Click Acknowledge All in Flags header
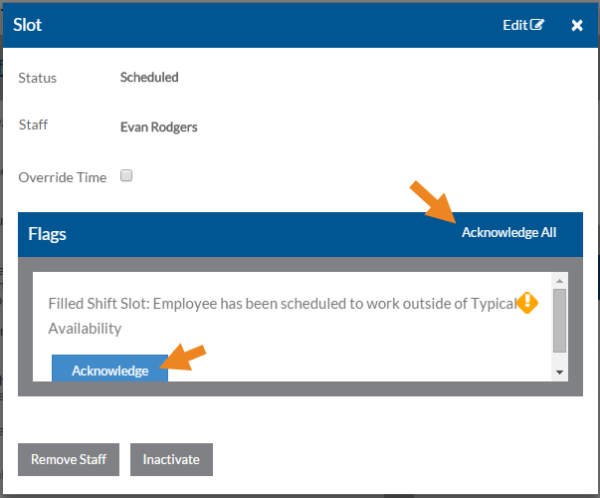 (508, 233)
